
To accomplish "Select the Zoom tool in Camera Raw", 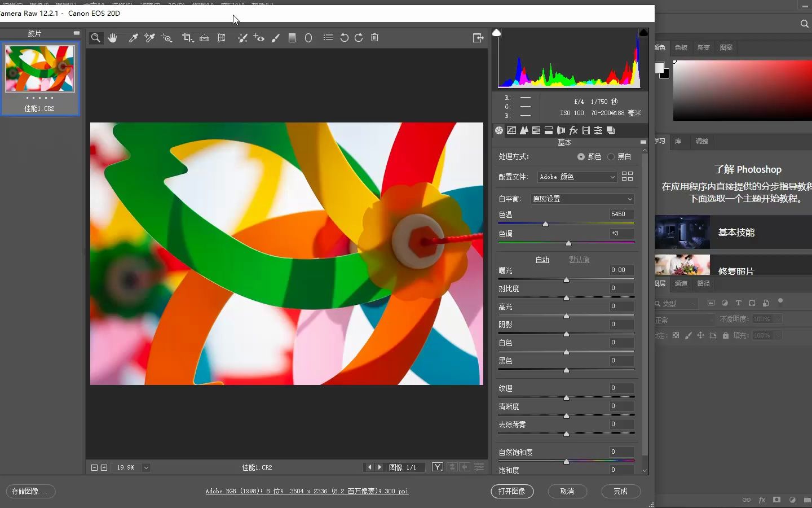I will click(x=96, y=38).
